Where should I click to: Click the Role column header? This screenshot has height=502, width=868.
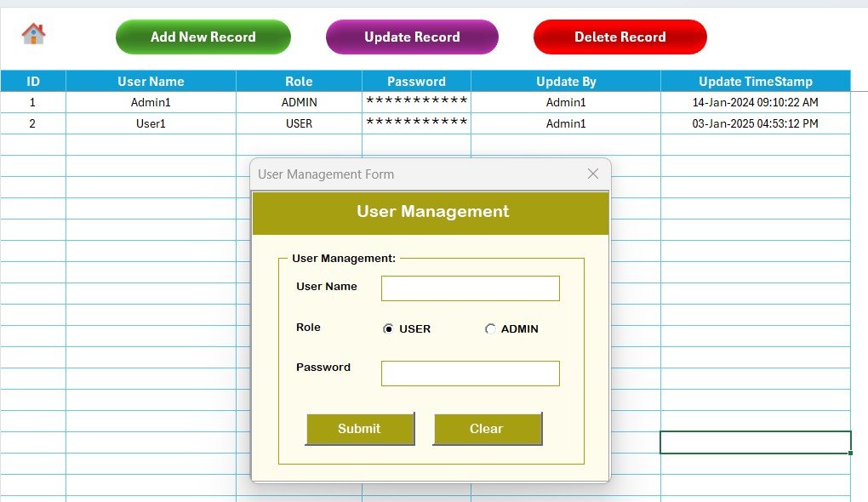click(299, 82)
